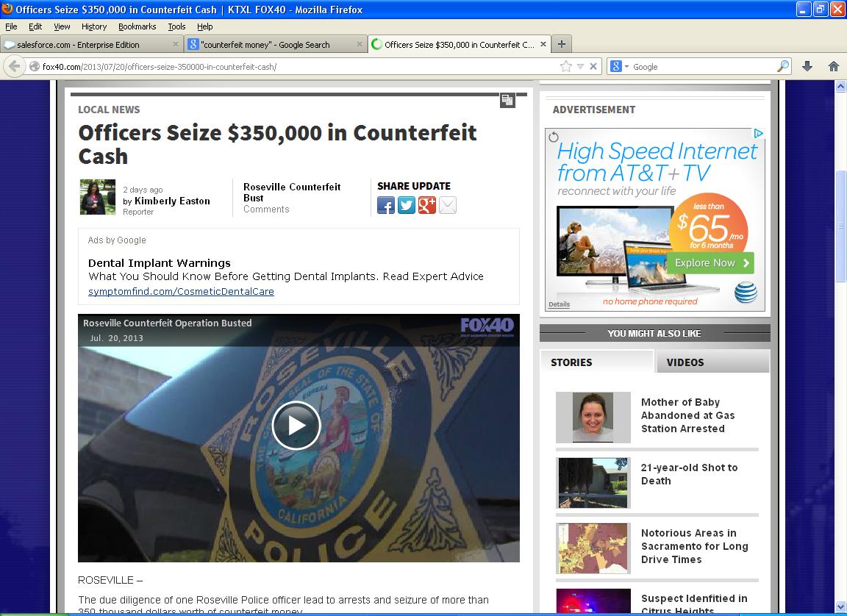
Task: Open the Help menu
Action: coord(204,26)
